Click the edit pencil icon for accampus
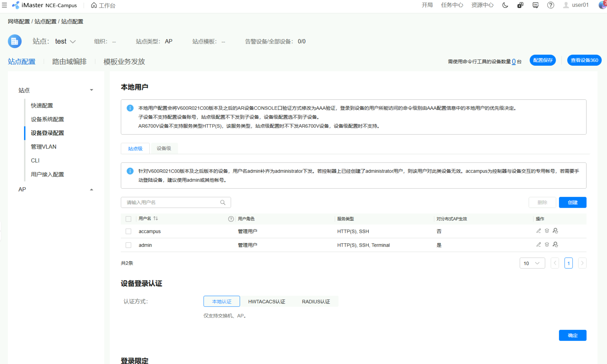 point(538,231)
